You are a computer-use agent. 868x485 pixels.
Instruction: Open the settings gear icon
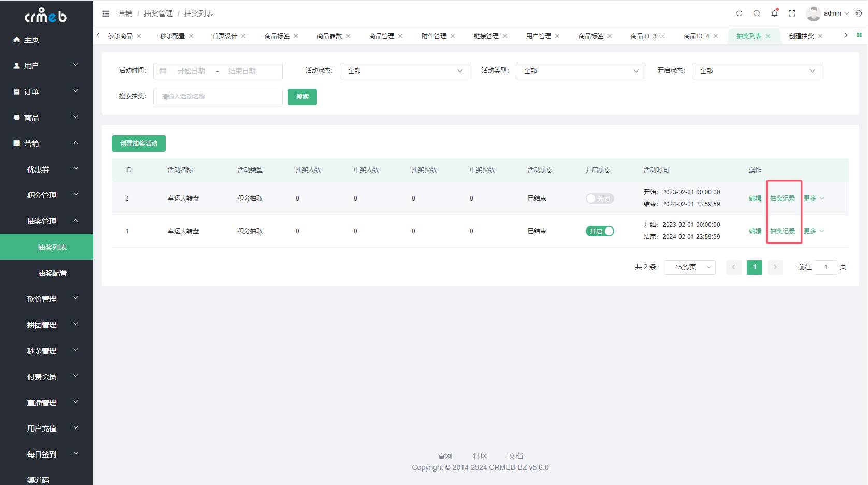click(859, 13)
